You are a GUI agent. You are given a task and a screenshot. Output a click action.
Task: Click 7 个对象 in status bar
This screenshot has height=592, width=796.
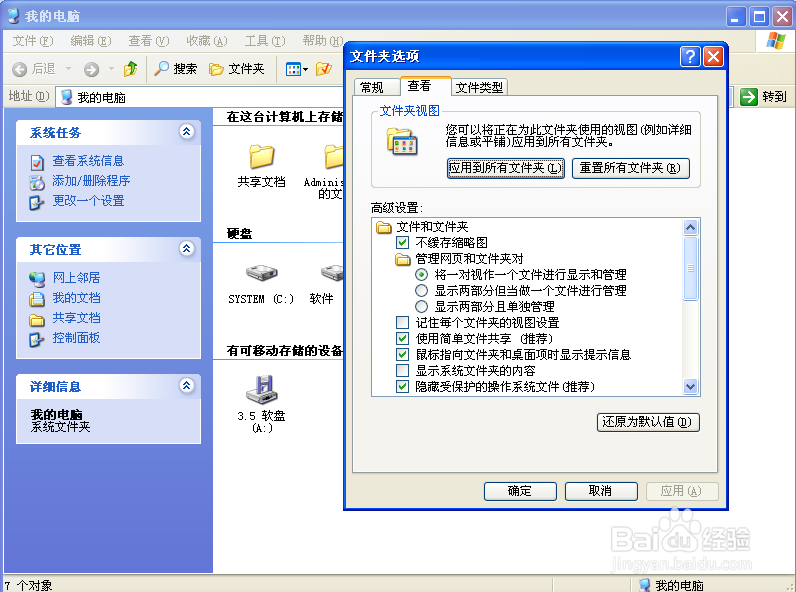pos(28,585)
